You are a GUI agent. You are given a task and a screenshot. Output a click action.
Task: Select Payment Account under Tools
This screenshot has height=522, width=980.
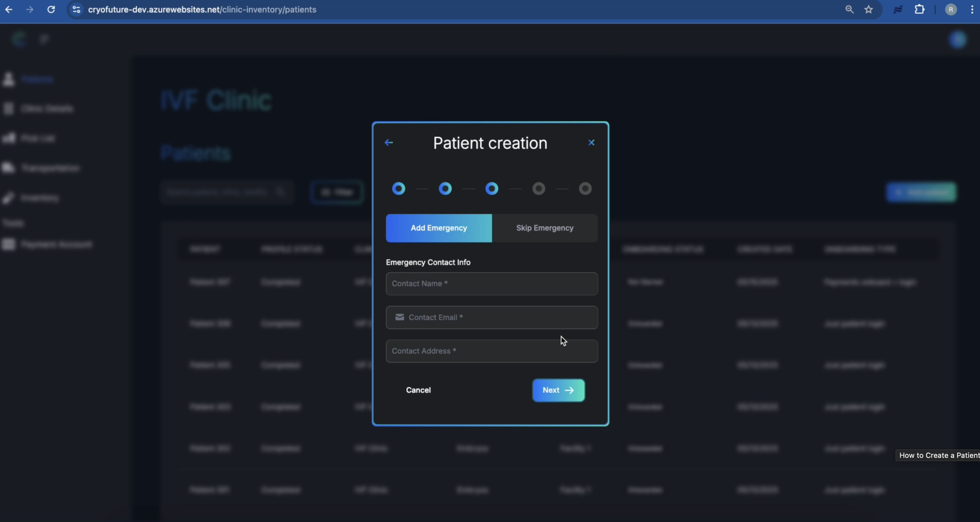click(x=56, y=244)
